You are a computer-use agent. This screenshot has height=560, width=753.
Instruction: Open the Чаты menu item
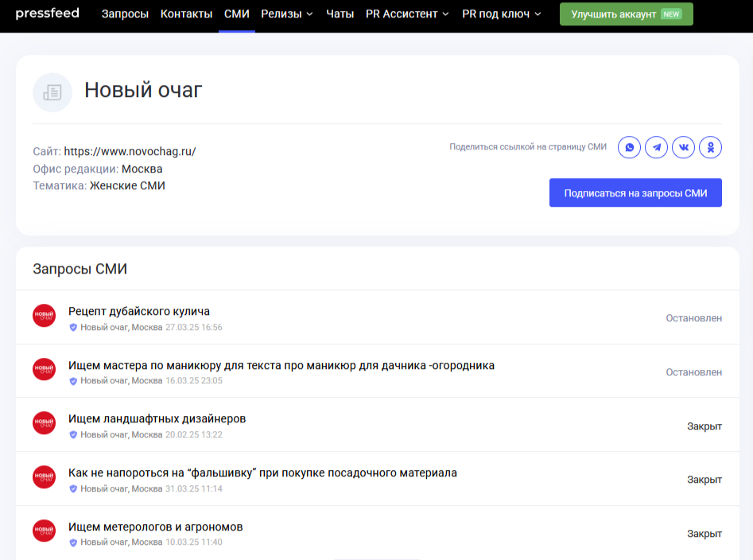coord(340,14)
